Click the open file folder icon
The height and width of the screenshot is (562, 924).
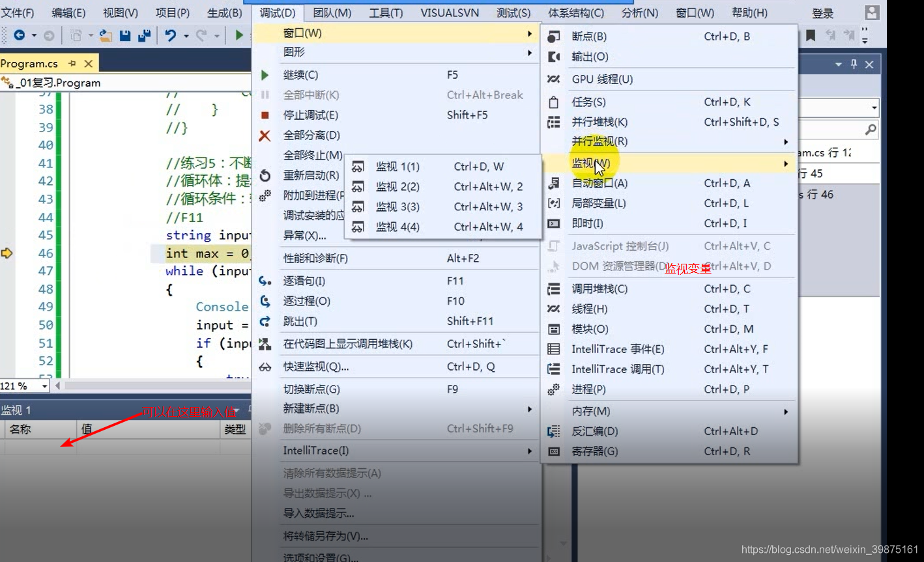[106, 35]
